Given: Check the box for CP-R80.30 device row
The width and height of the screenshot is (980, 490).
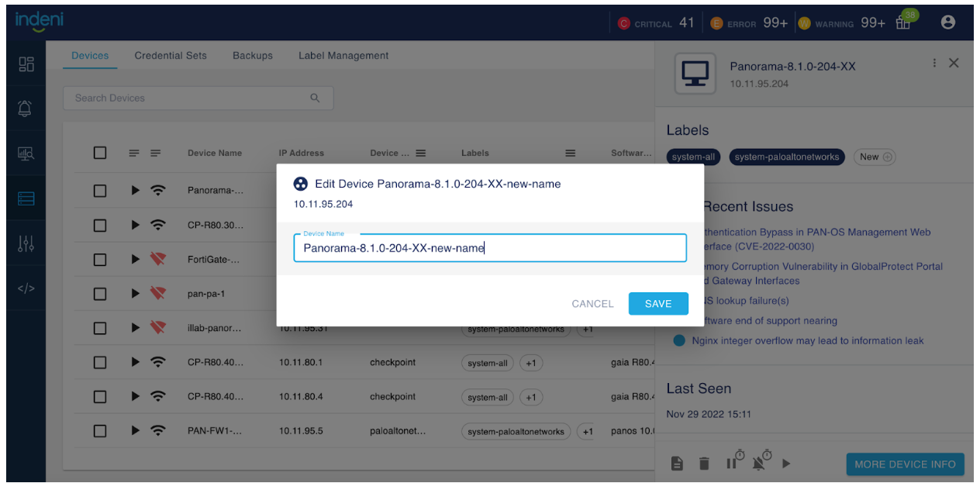Looking at the screenshot, I should pos(100,226).
